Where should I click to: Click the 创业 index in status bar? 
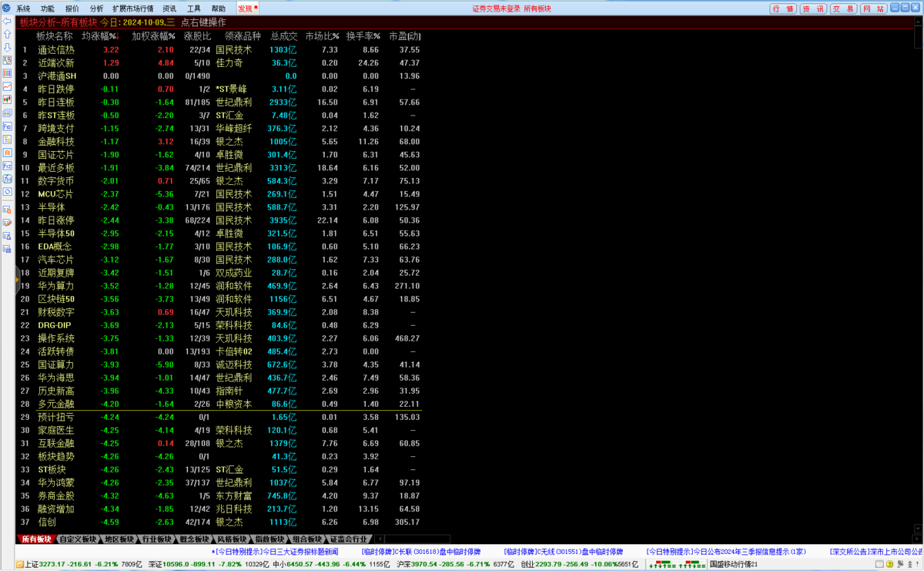[580, 564]
